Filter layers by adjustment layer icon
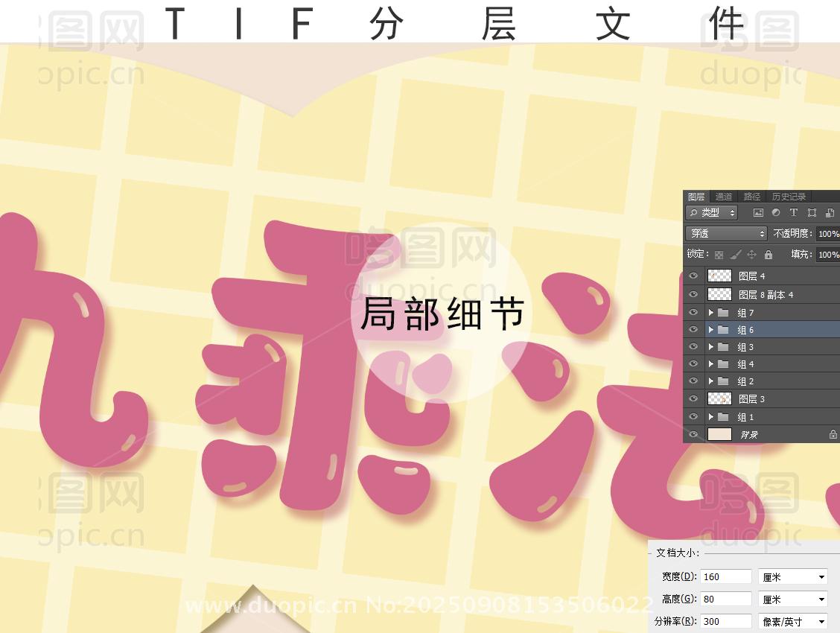Viewport: 840px width, 633px height. click(x=776, y=212)
